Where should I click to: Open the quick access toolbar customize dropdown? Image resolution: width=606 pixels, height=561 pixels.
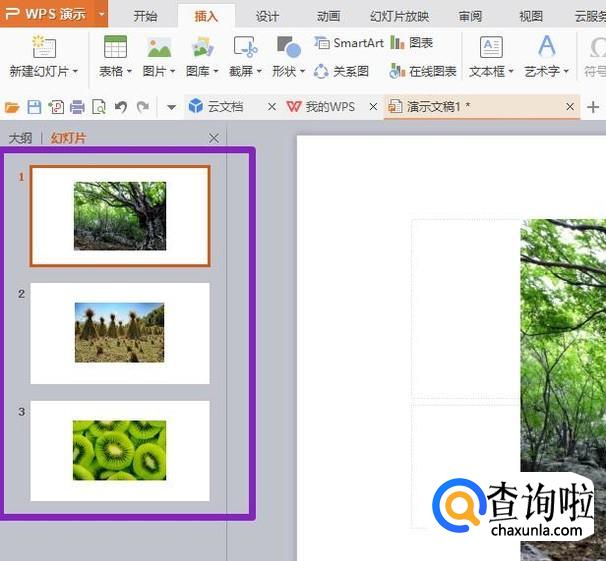[x=170, y=107]
